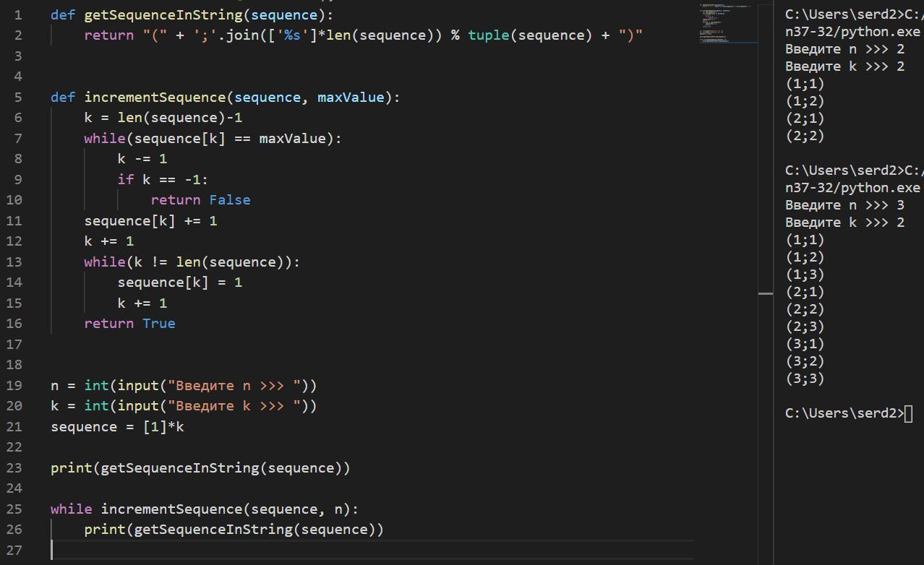
Task: Click 'while incrementSequence(sequence, n):' on line 25
Action: coord(205,509)
